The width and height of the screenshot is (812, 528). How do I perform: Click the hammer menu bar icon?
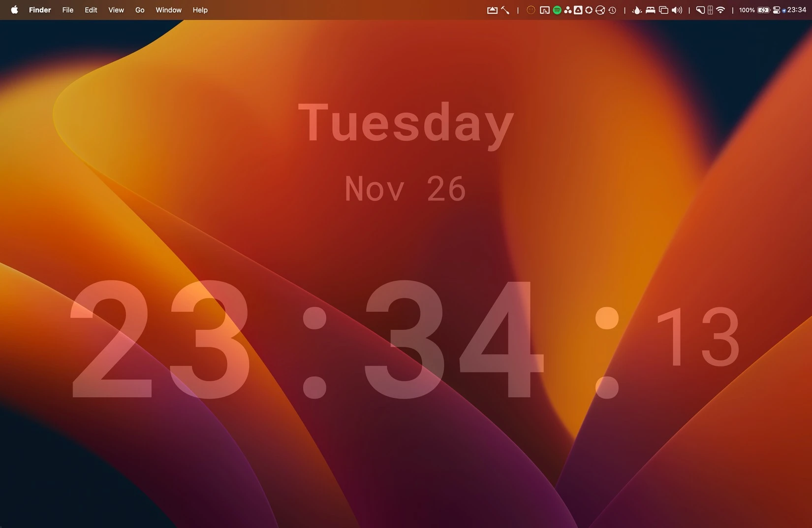pos(505,10)
